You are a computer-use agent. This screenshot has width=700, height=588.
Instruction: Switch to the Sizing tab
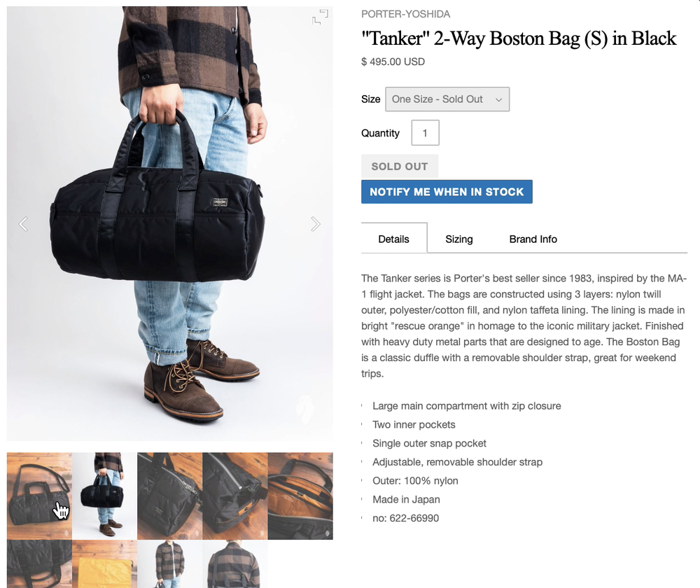pos(459,239)
